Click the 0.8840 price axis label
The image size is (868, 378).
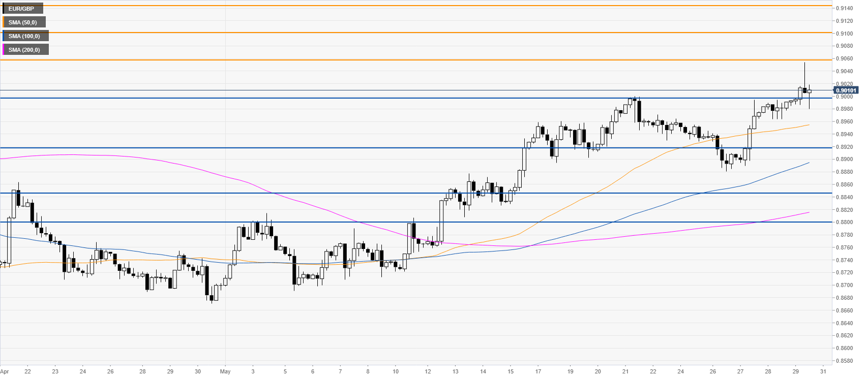(x=846, y=197)
